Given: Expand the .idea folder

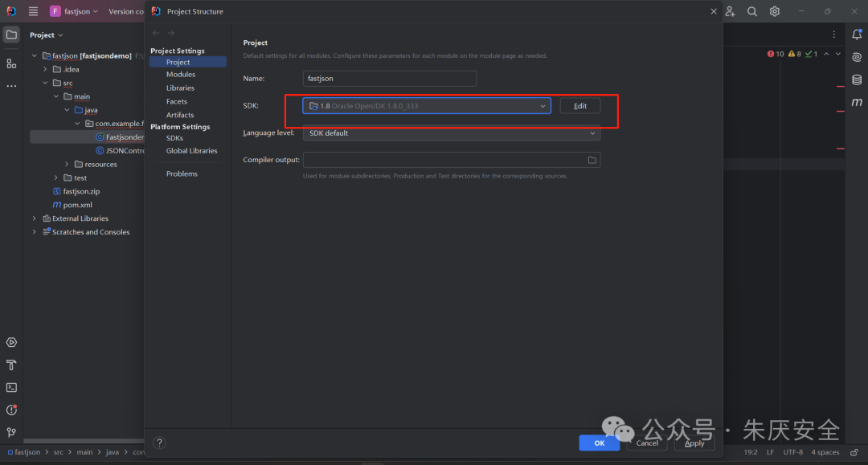Looking at the screenshot, I should (45, 69).
